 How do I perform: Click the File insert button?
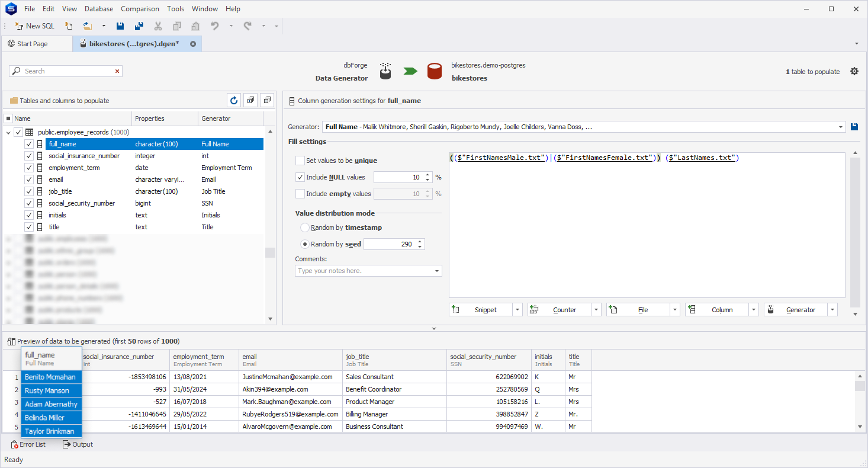pos(638,310)
